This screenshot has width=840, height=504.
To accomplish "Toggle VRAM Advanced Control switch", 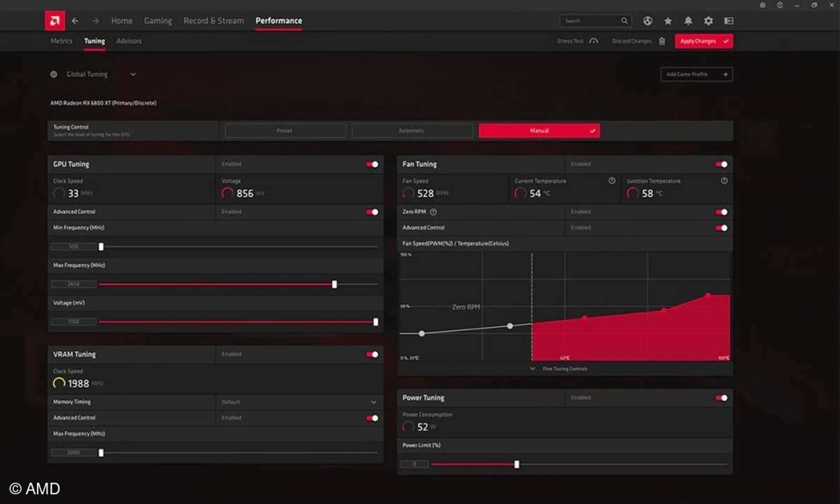I will [x=372, y=418].
